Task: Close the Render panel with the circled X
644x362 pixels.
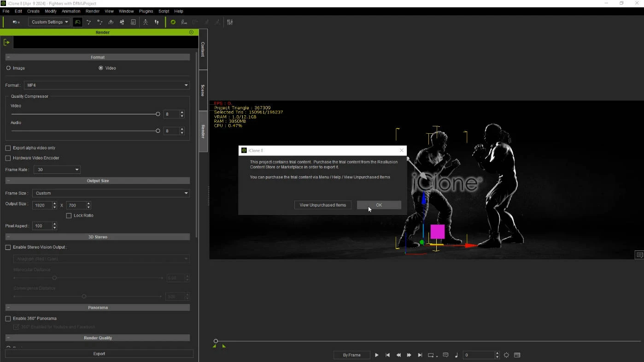Action: (191, 32)
